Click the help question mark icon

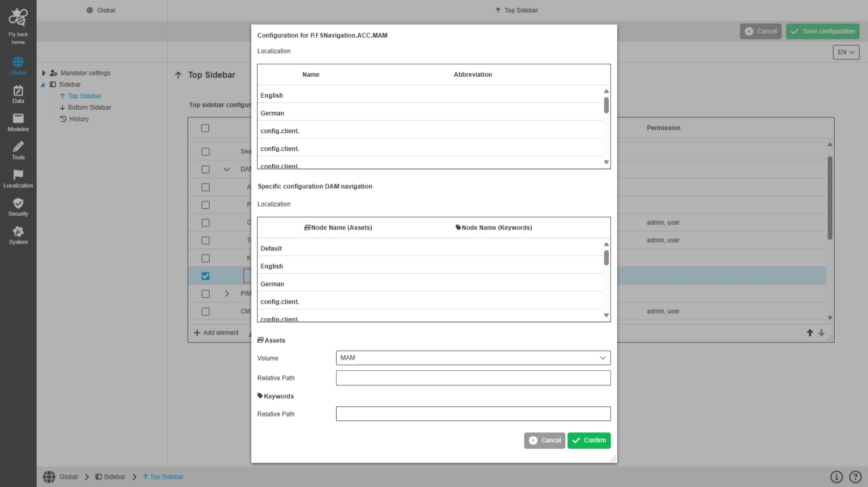coord(855,477)
